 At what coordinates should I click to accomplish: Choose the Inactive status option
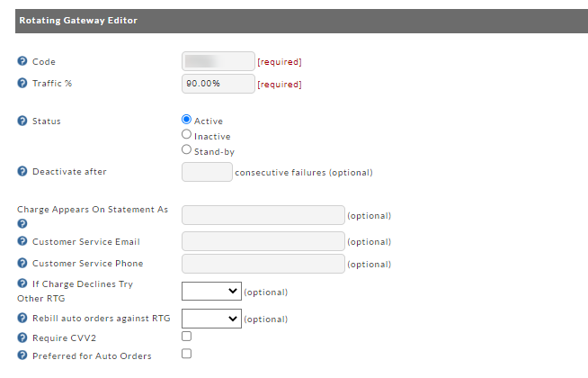tap(186, 134)
